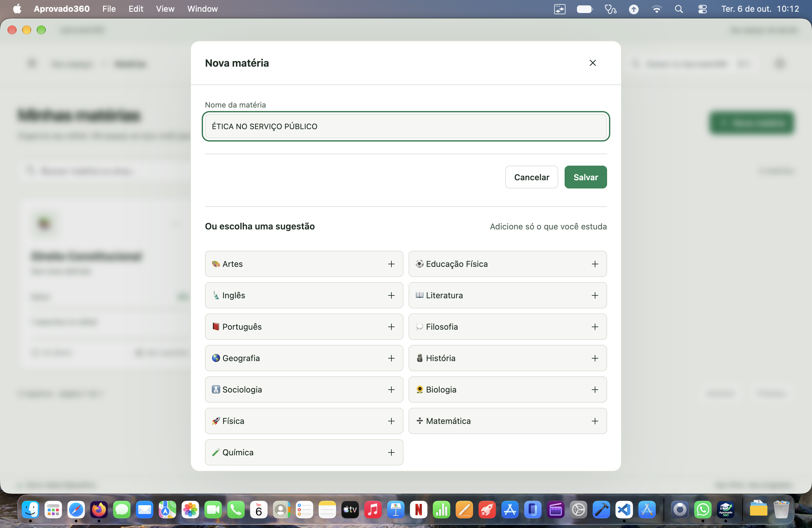Click the menu bar date and time

760,9
